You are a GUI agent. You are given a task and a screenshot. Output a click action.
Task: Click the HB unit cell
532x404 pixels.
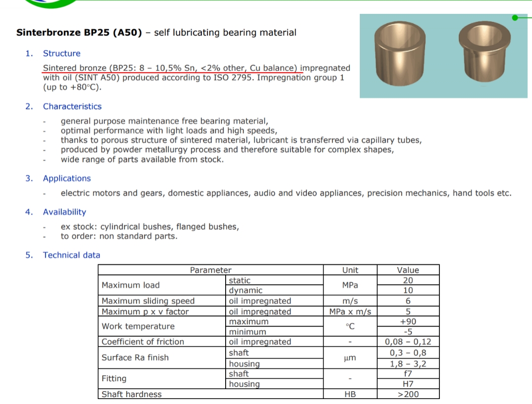pos(350,394)
